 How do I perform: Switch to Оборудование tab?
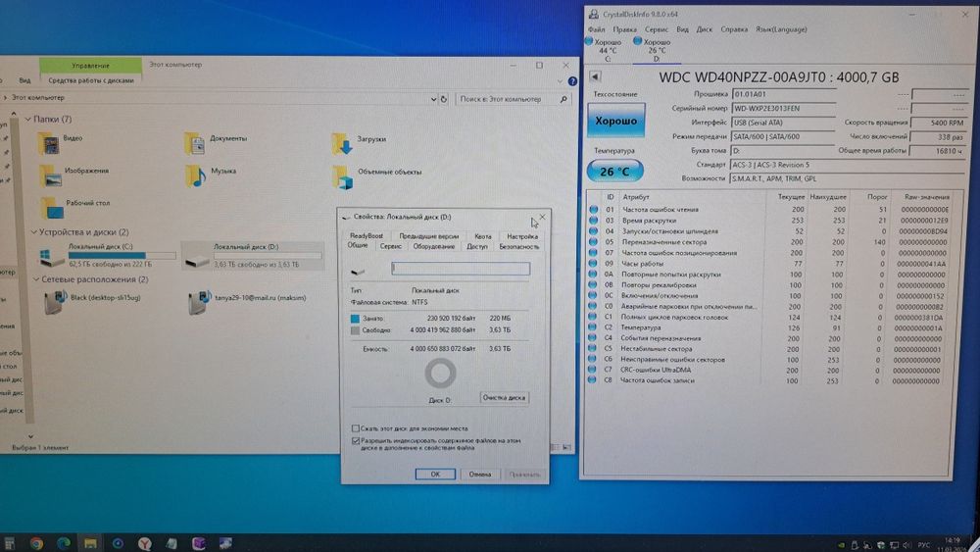(434, 246)
